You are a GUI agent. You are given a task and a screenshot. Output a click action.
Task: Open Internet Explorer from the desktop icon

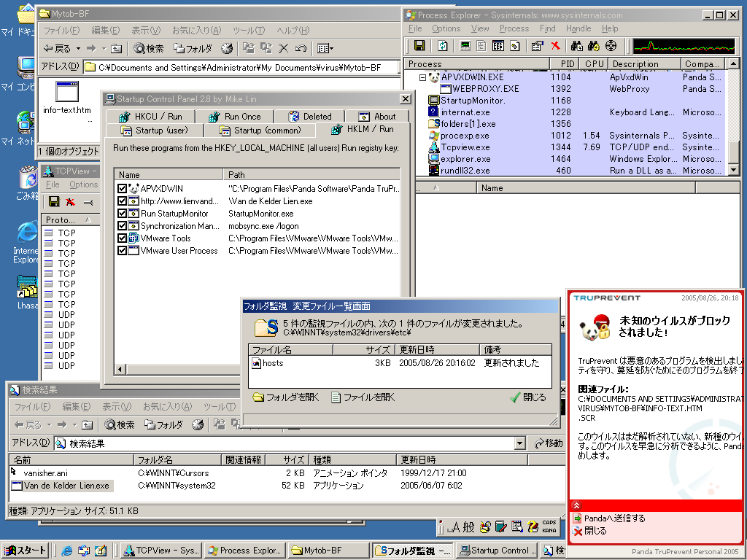pos(27,233)
